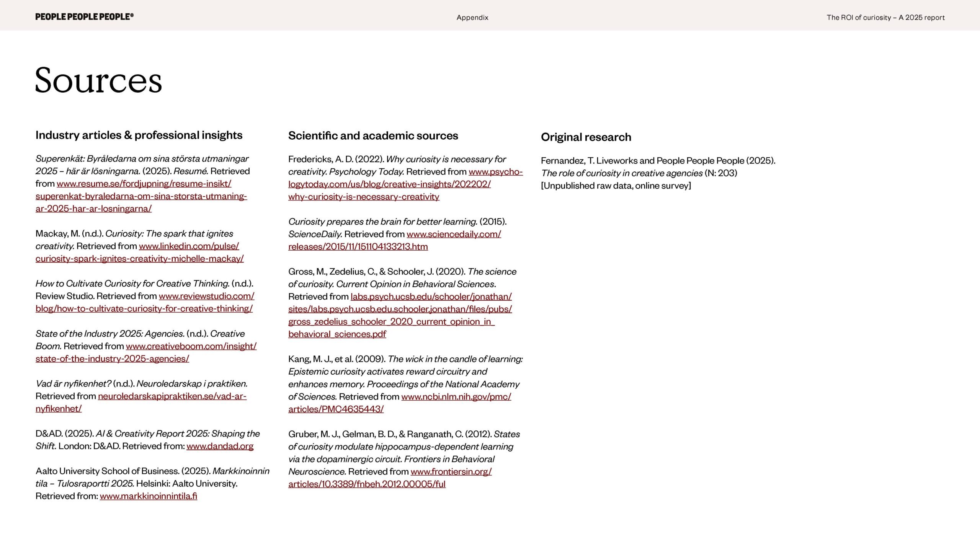Viewport: 980px width, 551px height.
Task: Click the PEOPLE PEOPLE PEOPLE logo
Action: pos(84,17)
